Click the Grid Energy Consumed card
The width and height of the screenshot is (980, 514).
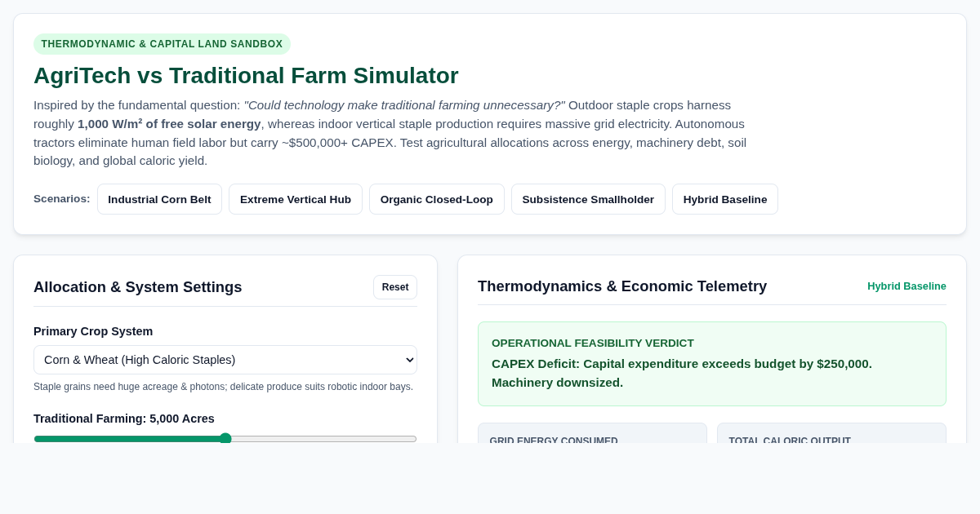pos(592,433)
